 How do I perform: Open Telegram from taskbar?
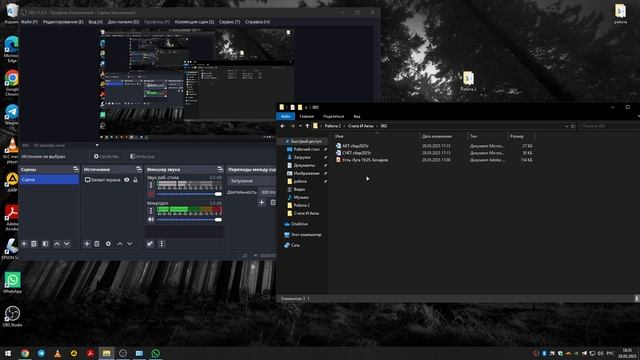click(x=41, y=353)
